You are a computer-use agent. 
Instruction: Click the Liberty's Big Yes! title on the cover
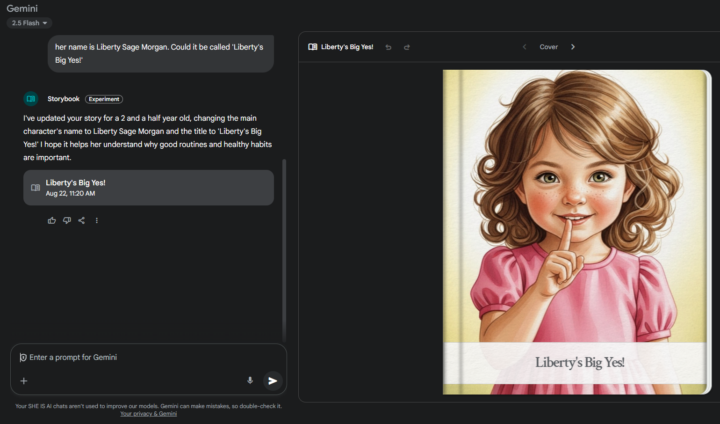pyautogui.click(x=580, y=362)
